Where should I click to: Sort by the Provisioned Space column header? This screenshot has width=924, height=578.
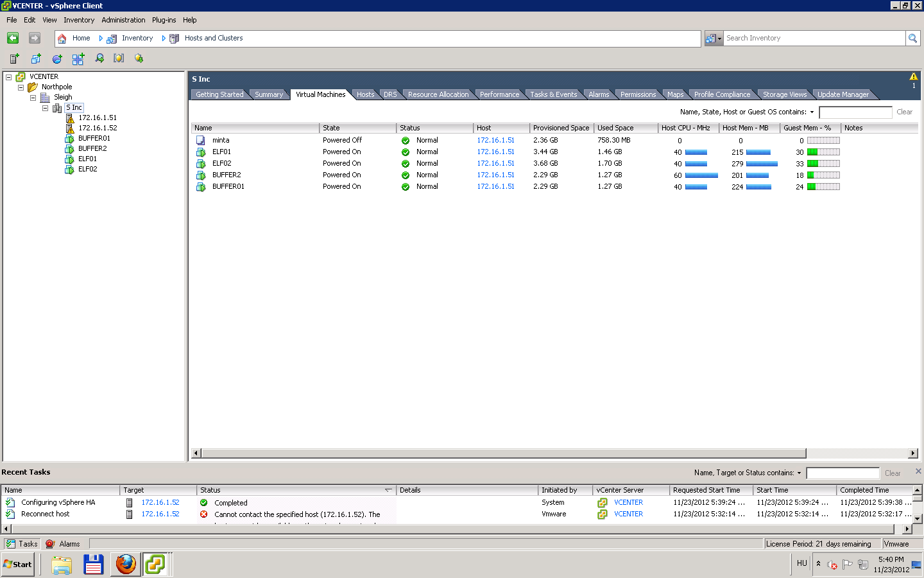coord(561,128)
